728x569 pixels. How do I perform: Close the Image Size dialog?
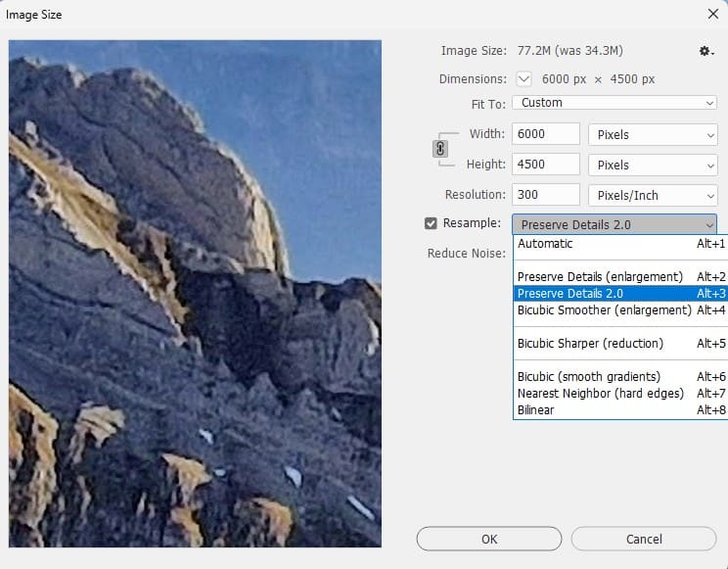tap(711, 15)
